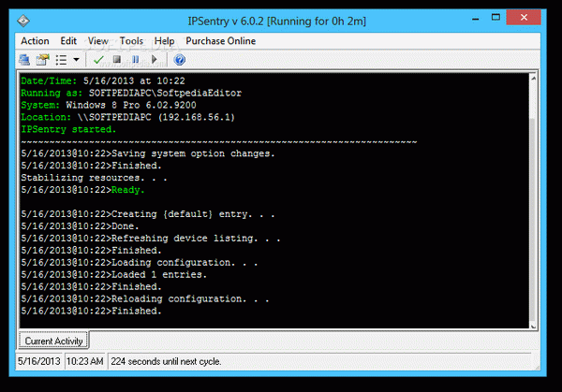
Task: Open the Purchase Online menu
Action: (220, 41)
